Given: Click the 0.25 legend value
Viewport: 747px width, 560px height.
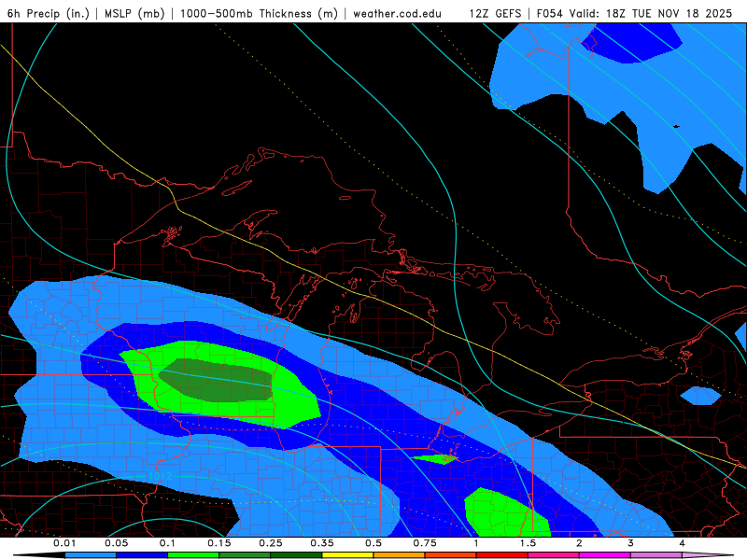Looking at the screenshot, I should click(x=271, y=543).
